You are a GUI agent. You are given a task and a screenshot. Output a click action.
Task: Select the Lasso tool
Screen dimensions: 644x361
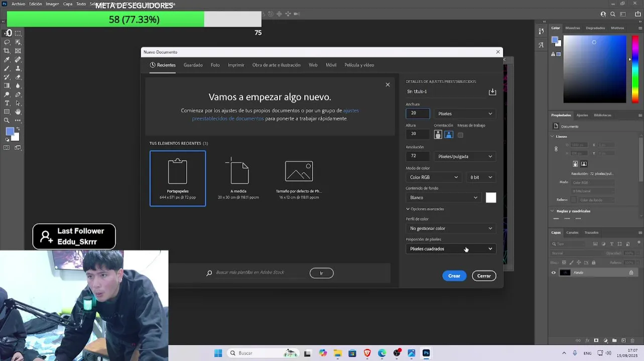coord(7,42)
